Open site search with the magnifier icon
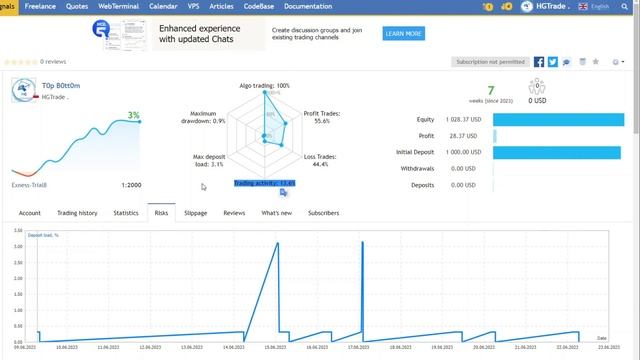This screenshot has width=640, height=360. [624, 7]
